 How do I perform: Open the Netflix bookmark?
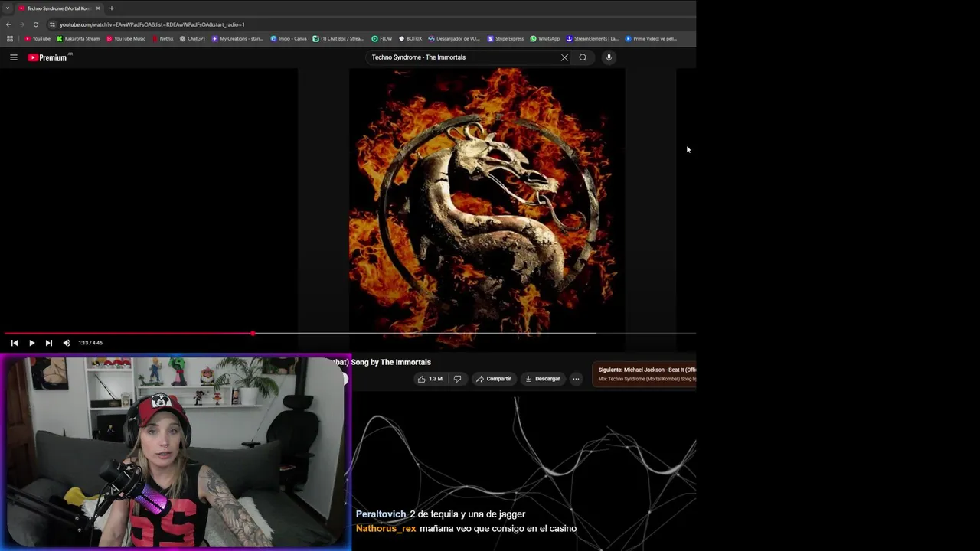tap(162, 38)
